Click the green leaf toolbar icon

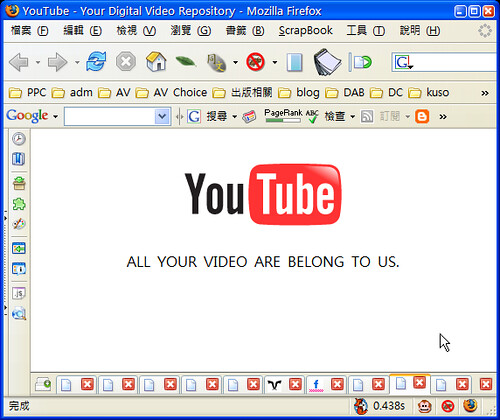(186, 61)
